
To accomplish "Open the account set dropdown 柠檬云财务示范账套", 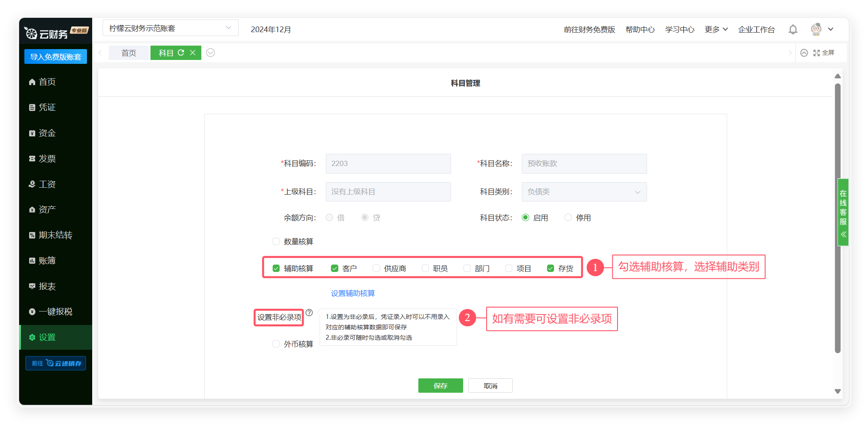I will click(170, 28).
